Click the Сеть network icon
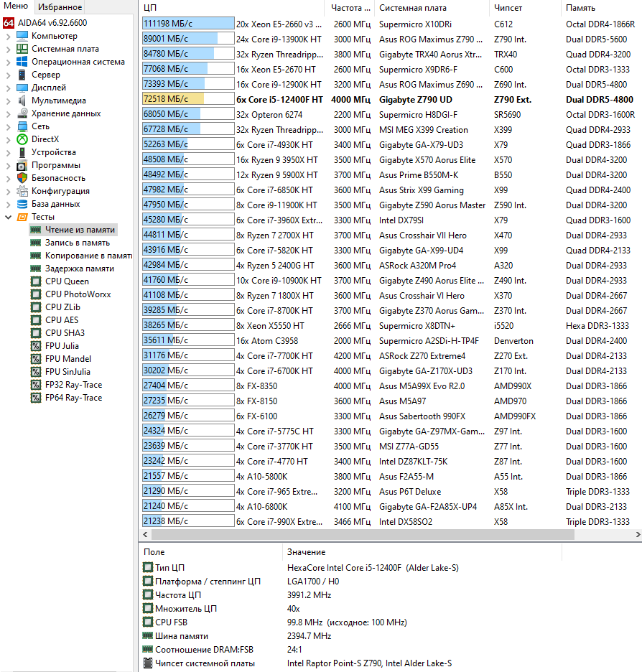This screenshot has width=642, height=672. [x=22, y=126]
